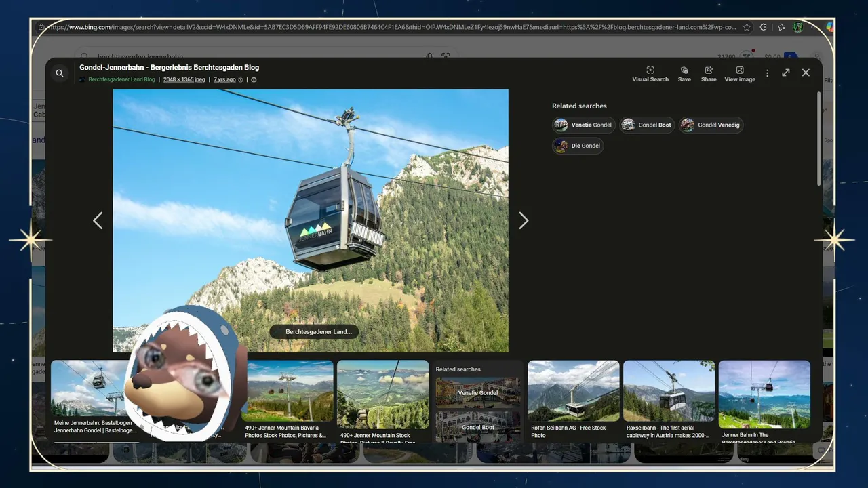
Task: Click the main Jennerbahn gondola image
Action: pos(311,221)
